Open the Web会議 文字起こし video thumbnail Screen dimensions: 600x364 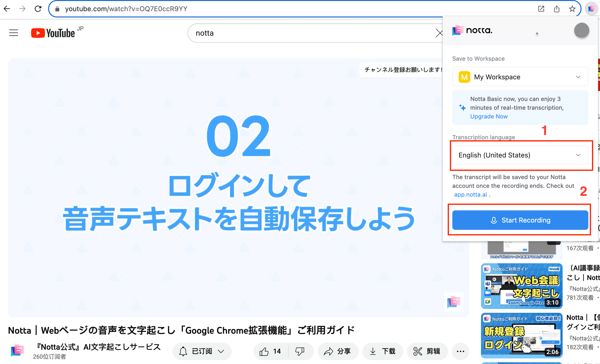(x=522, y=286)
